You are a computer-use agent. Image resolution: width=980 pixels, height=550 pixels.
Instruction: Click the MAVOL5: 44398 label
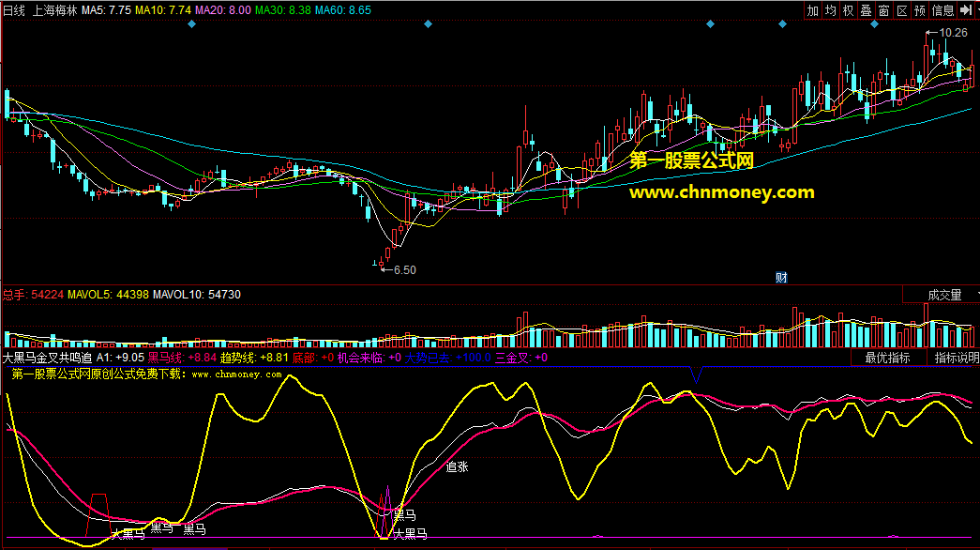(108, 295)
